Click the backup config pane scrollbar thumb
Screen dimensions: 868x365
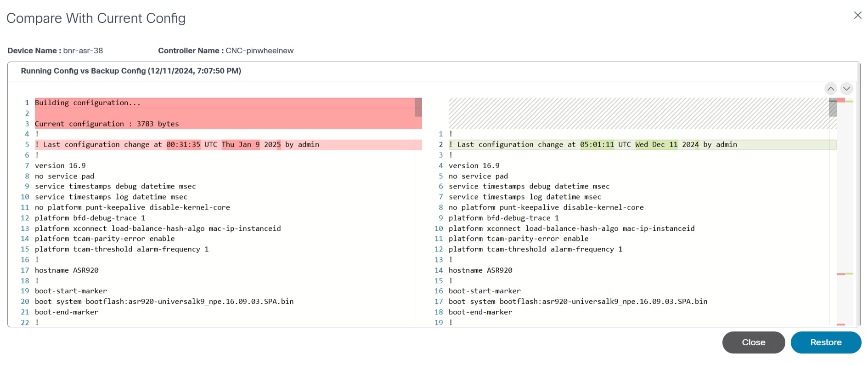click(833, 108)
